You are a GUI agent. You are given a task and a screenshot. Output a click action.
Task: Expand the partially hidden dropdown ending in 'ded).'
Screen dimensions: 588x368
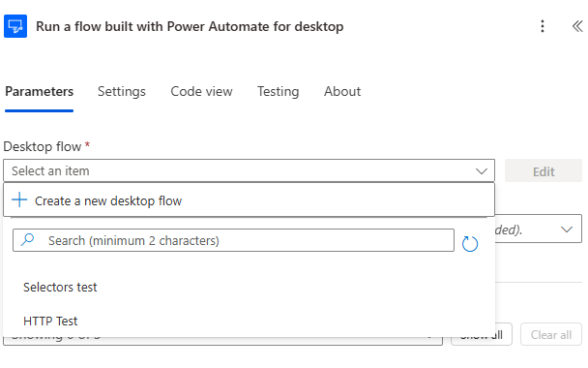point(539,229)
